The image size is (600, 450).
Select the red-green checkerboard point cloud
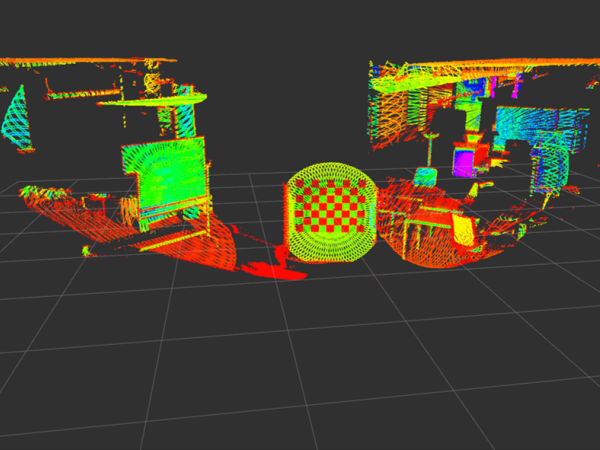point(329,207)
